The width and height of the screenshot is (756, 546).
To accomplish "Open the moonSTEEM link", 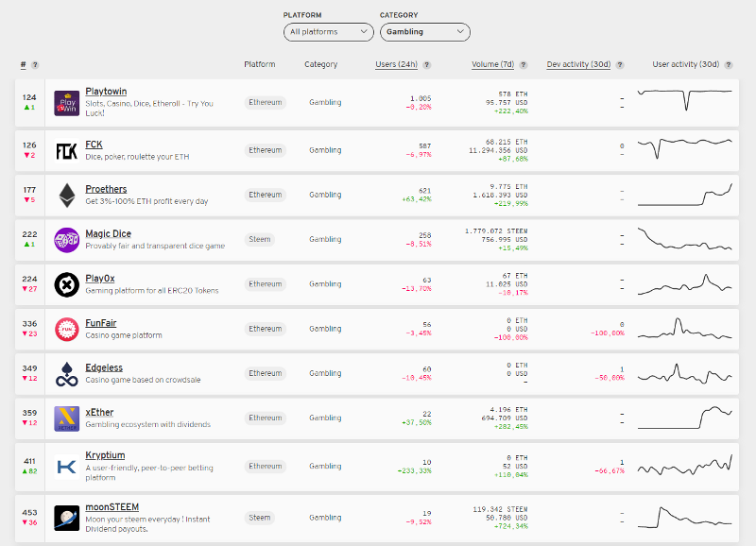I will [112, 507].
